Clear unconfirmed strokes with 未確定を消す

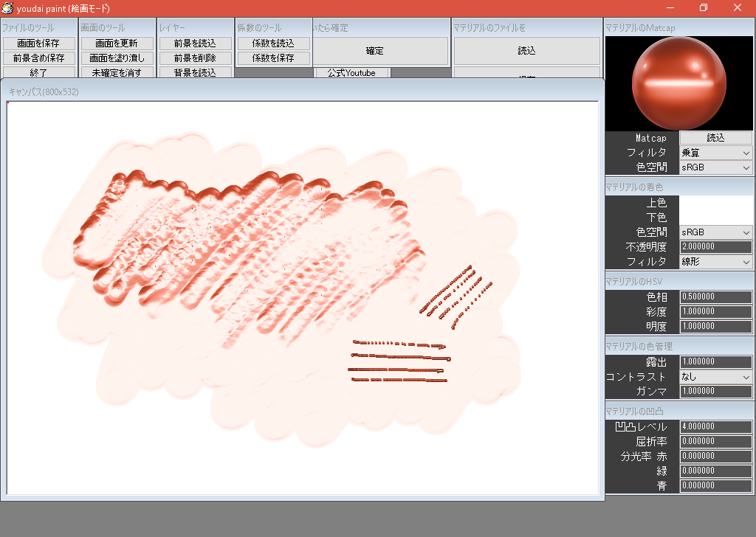117,72
